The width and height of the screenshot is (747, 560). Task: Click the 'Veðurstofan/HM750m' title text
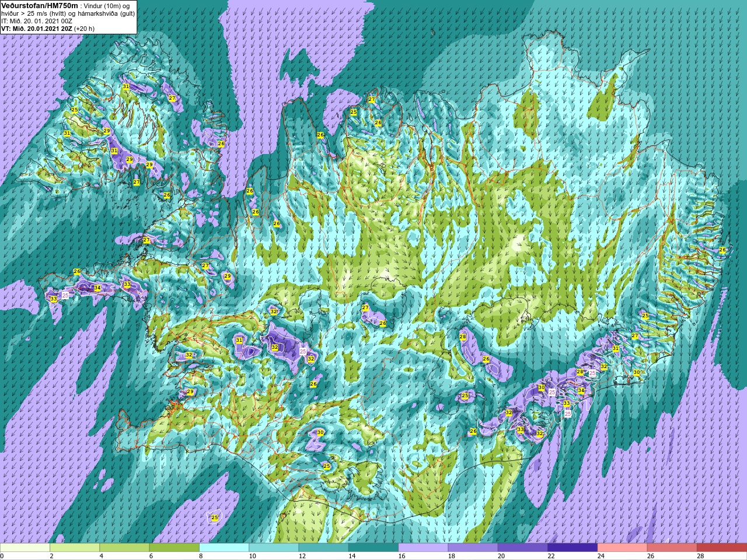click(40, 5)
